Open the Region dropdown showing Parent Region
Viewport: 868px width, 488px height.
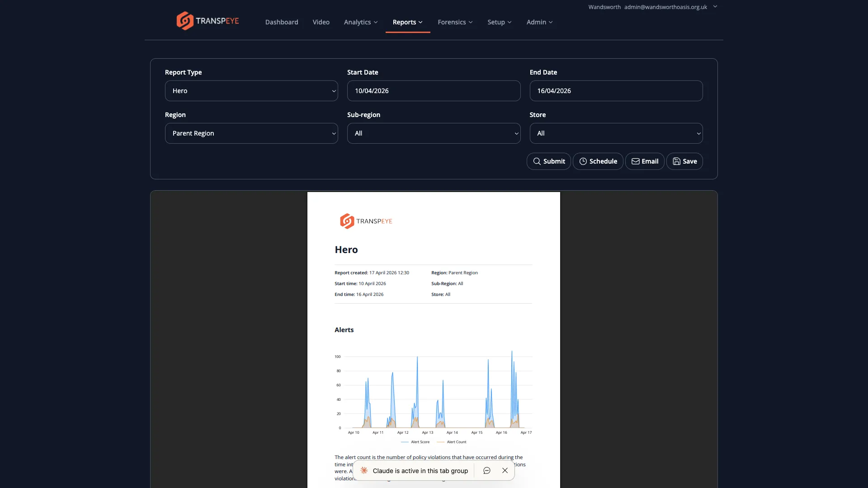coord(251,133)
